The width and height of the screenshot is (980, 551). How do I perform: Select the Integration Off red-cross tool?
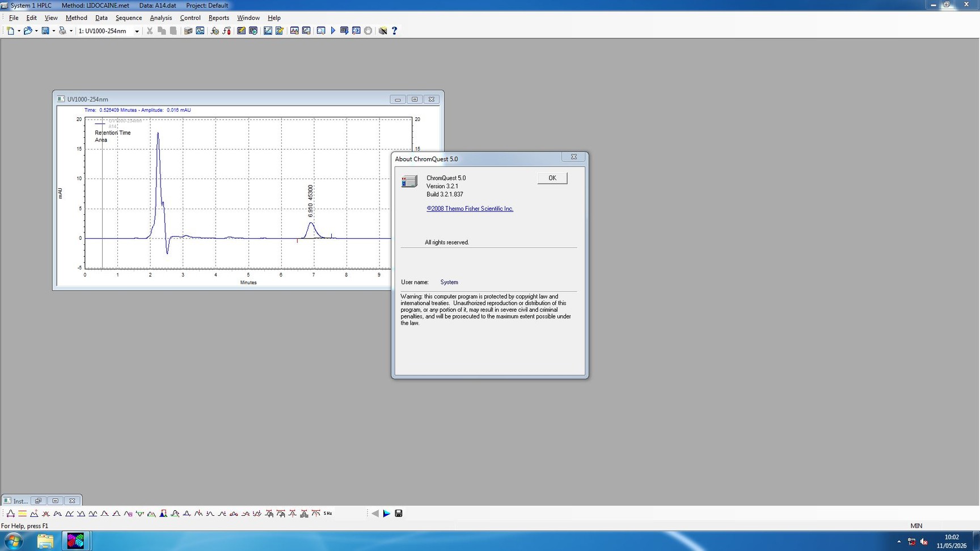pos(46,514)
